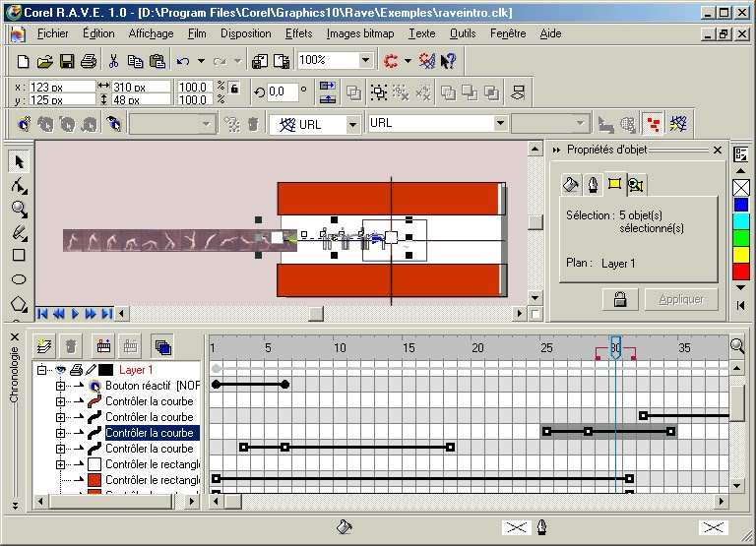Toggle Layer 1 printable printer icon

click(x=76, y=370)
